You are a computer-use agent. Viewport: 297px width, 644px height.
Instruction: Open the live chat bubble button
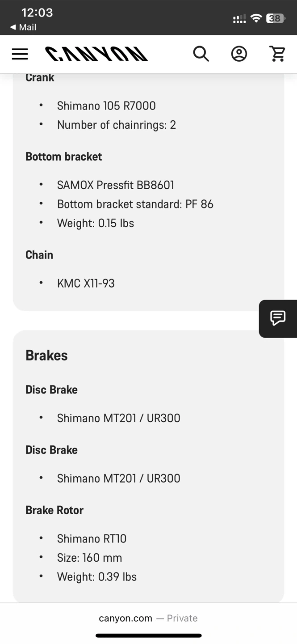click(x=278, y=318)
